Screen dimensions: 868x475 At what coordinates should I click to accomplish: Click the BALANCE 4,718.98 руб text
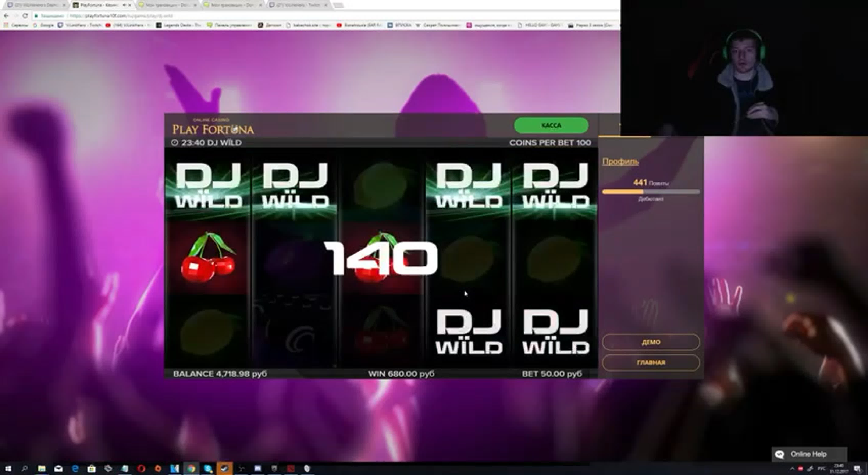220,374
